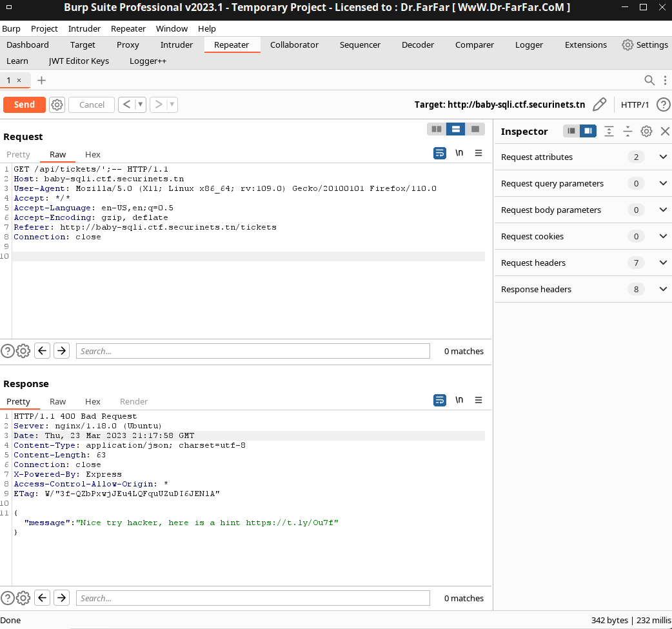Toggle line wrap in Request editor

click(x=440, y=153)
